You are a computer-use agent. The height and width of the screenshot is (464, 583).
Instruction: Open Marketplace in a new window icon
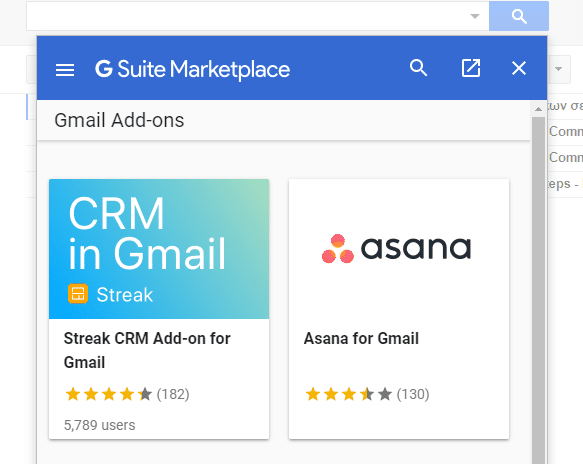point(471,68)
